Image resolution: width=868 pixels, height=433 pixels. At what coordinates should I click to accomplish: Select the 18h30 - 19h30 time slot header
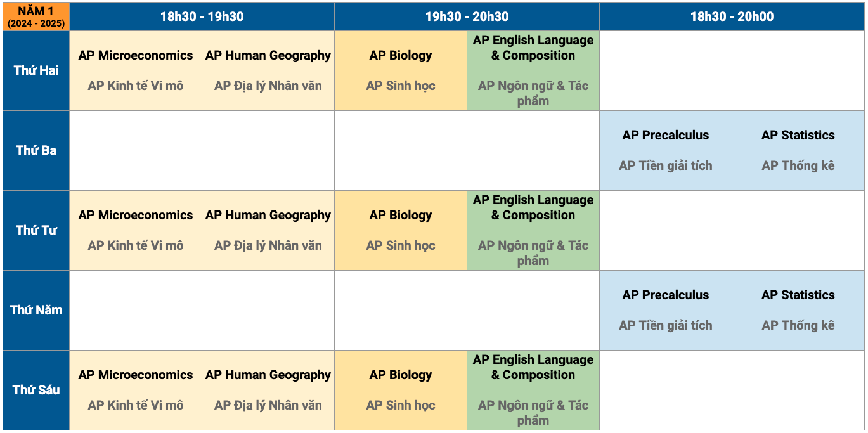[x=202, y=16]
